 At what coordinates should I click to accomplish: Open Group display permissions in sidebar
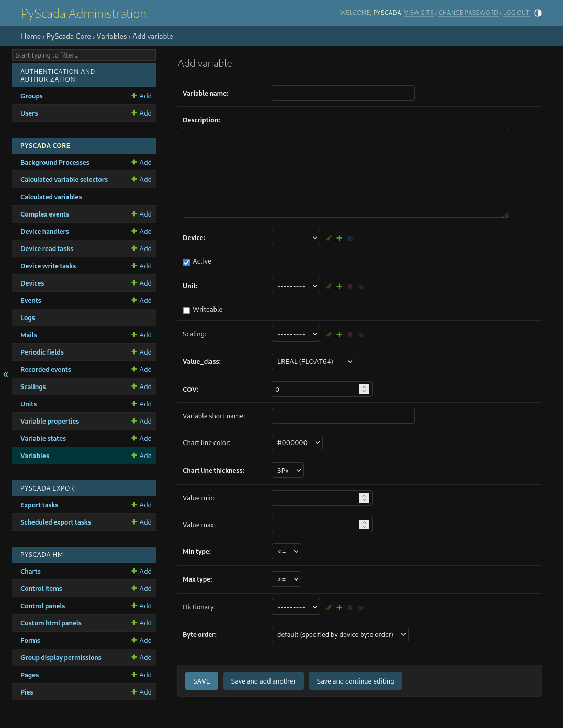61,657
